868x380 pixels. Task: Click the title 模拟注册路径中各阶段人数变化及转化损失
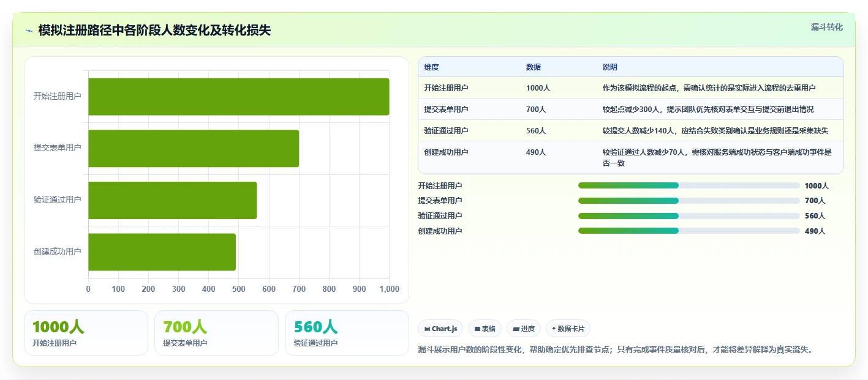154,31
